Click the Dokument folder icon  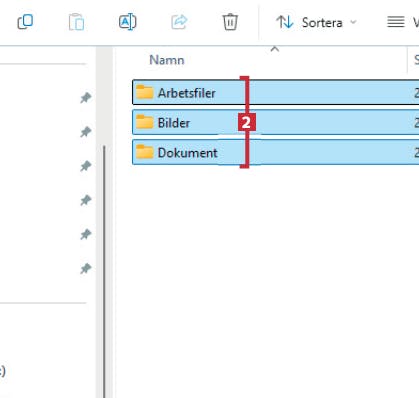[145, 152]
